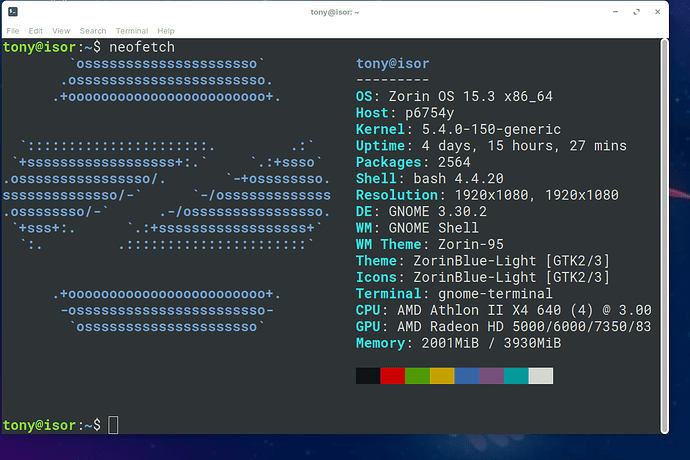Click WM Theme value 'Zorin-95'
This screenshot has height=460, width=690.
(x=470, y=244)
